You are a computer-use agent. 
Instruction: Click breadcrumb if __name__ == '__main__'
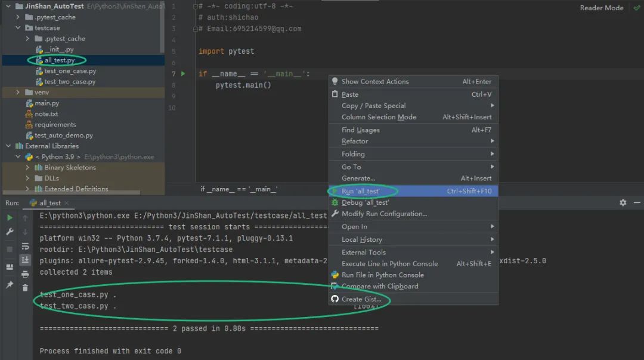pyautogui.click(x=239, y=189)
